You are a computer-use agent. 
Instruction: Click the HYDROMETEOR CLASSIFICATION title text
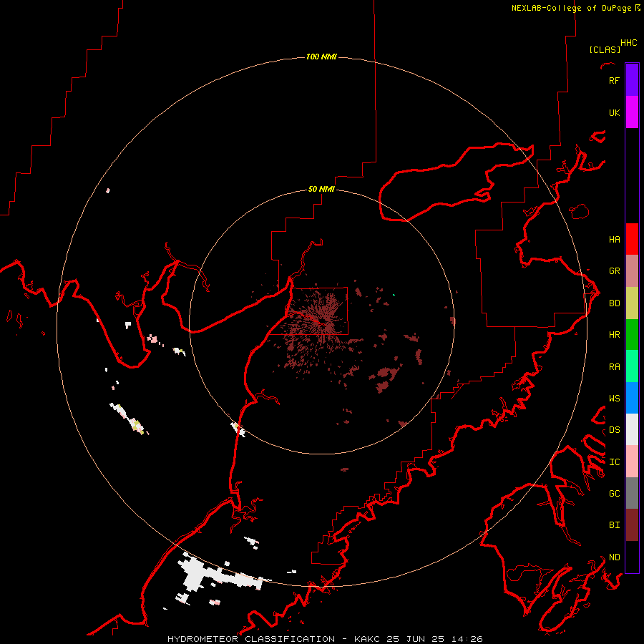251,639
